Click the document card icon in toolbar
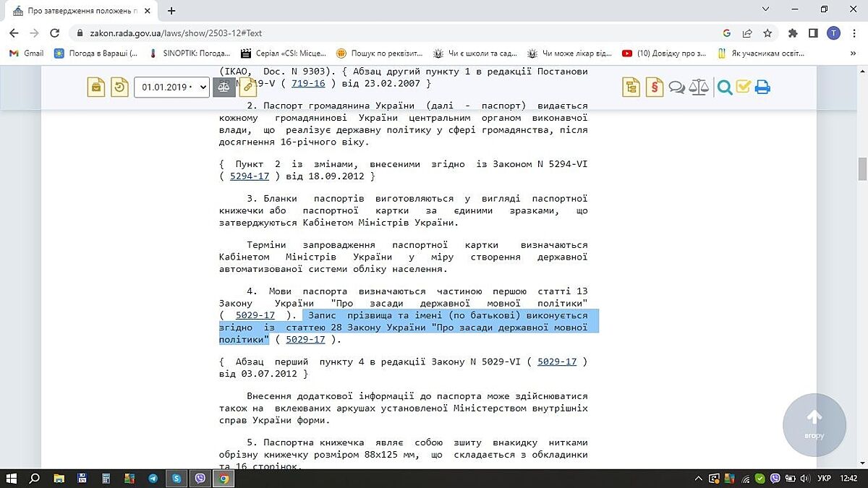Screen dimensions: 868x488 tap(96, 87)
